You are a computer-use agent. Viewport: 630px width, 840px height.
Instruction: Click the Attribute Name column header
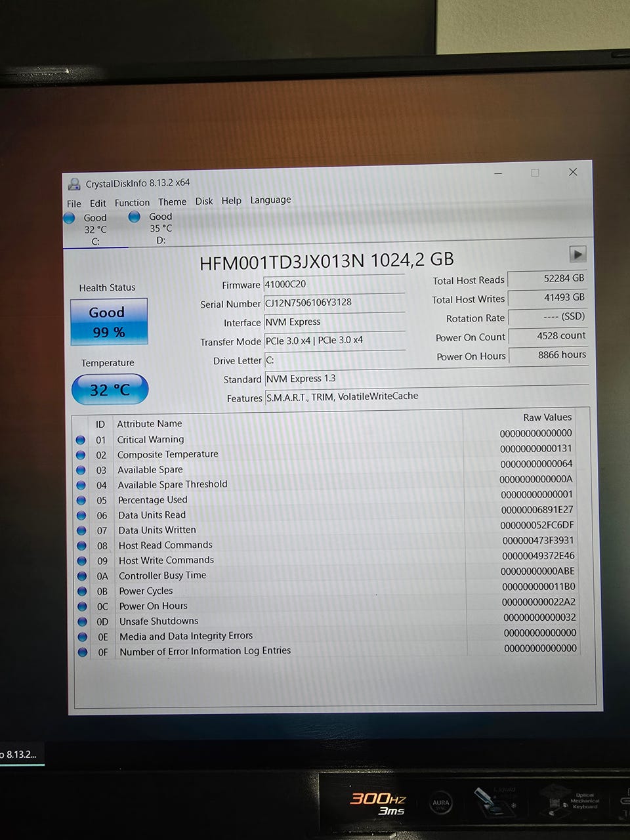coord(150,423)
